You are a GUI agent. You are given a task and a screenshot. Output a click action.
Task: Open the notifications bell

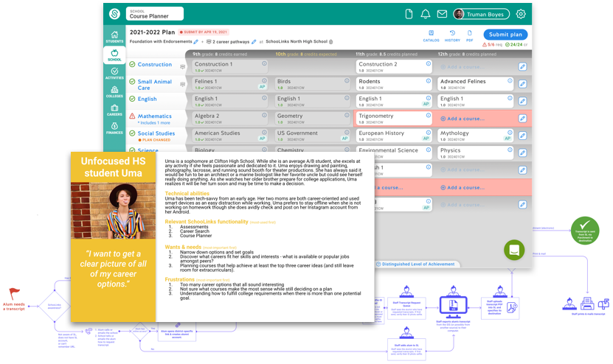tap(425, 14)
